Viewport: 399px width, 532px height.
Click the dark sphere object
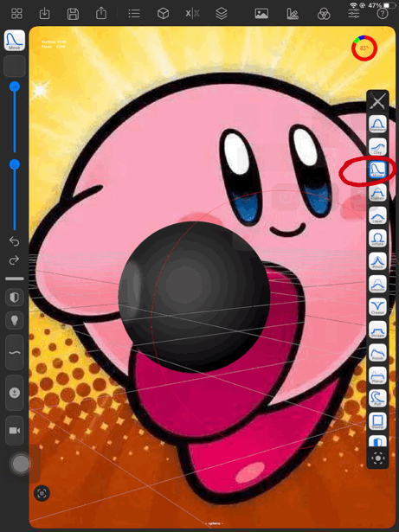pos(194,298)
